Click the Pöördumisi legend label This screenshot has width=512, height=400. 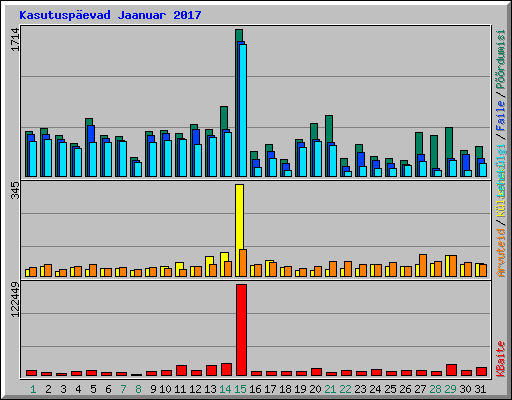pyautogui.click(x=501, y=59)
